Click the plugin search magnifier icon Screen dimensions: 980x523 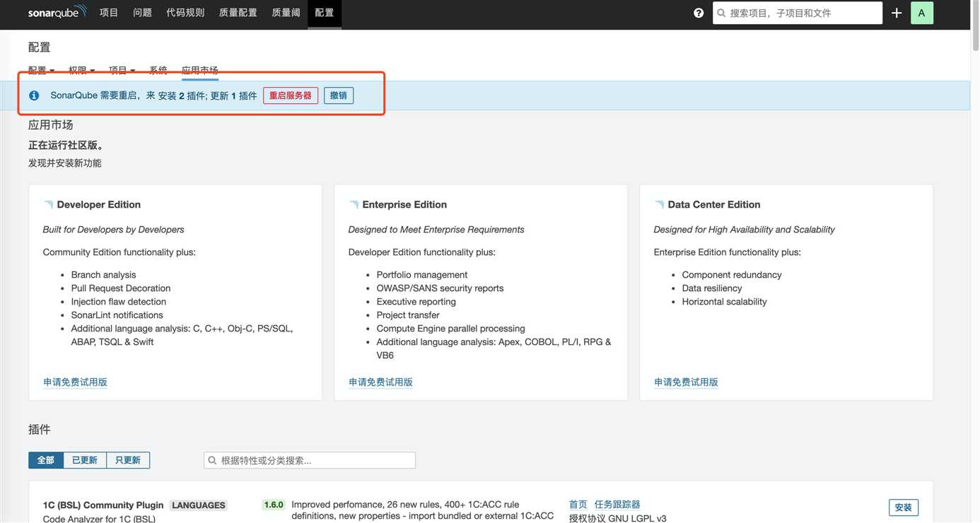coord(212,460)
